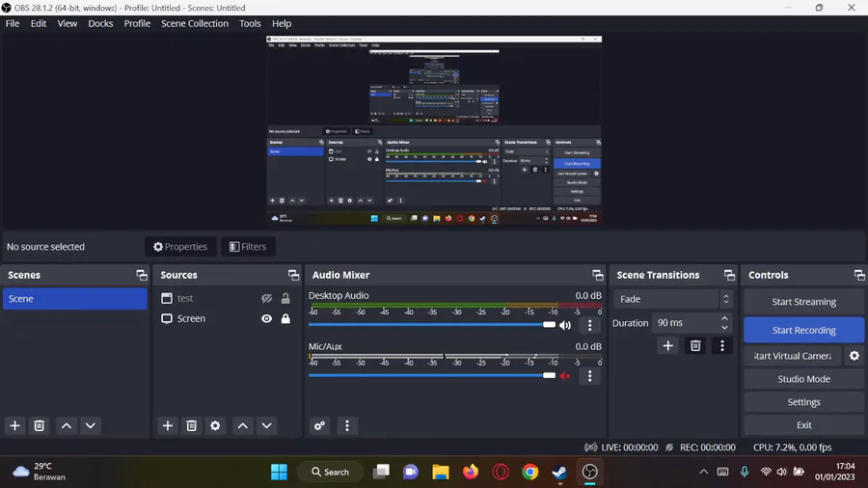Adjust the Desktop Audio volume slider
868x488 pixels.
[x=432, y=325]
